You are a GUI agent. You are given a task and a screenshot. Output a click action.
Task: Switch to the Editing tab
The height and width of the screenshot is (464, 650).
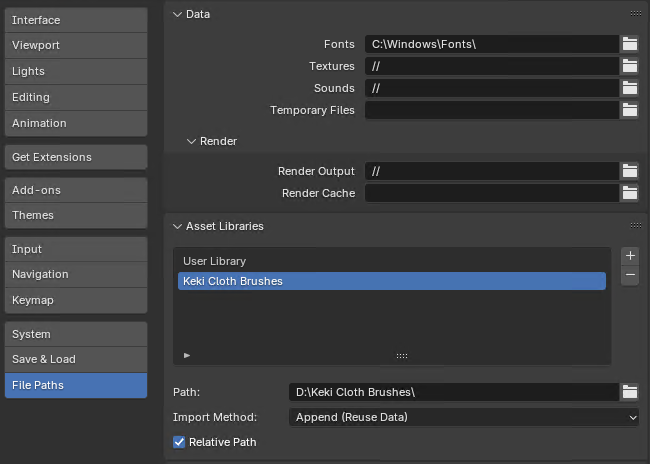point(76,97)
